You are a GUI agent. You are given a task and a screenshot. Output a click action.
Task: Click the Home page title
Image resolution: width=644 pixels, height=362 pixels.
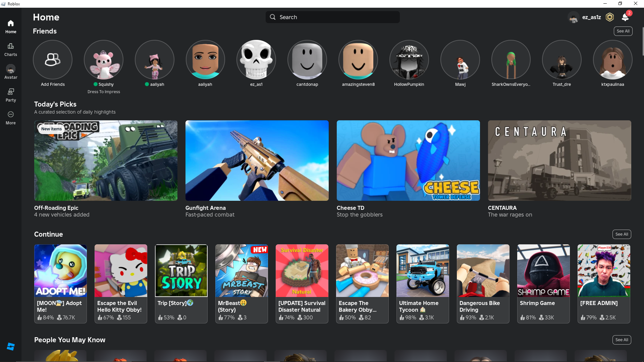point(46,17)
